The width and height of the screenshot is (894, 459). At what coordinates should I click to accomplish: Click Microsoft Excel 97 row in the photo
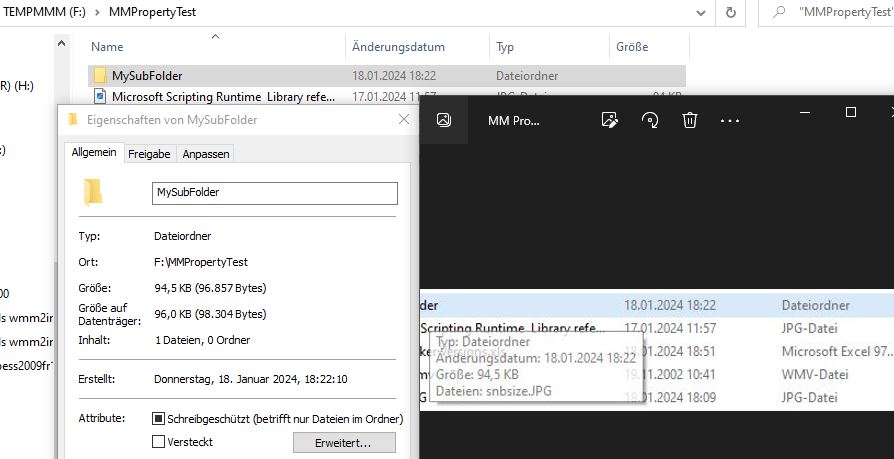pyautogui.click(x=656, y=351)
